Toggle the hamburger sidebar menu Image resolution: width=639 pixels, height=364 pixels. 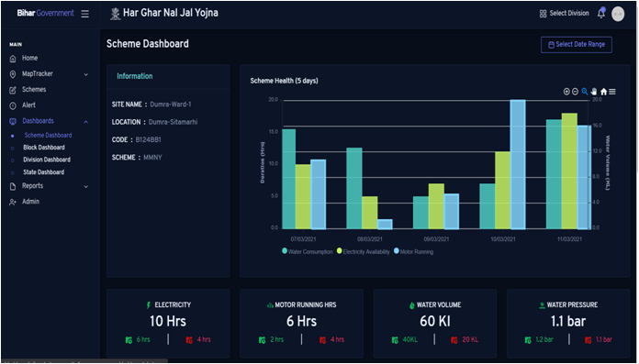(84, 14)
